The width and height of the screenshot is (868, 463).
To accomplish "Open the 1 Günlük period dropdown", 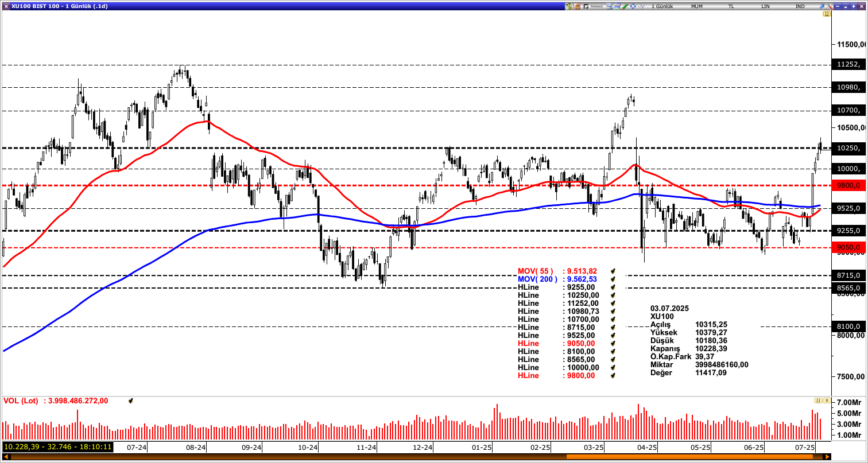I will coord(662,6).
